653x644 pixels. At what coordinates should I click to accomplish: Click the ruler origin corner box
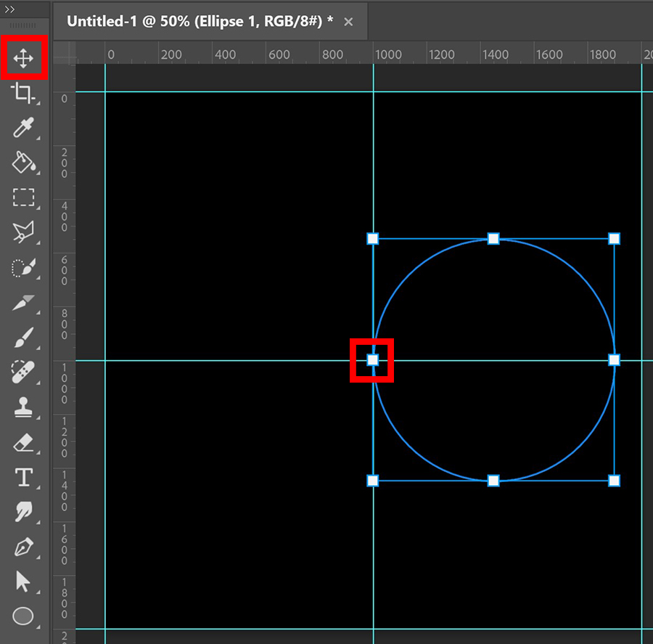pos(65,53)
